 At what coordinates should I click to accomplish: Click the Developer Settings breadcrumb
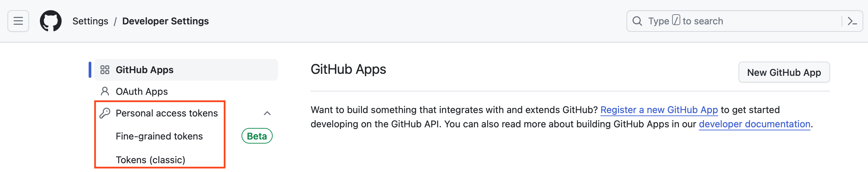point(165,21)
